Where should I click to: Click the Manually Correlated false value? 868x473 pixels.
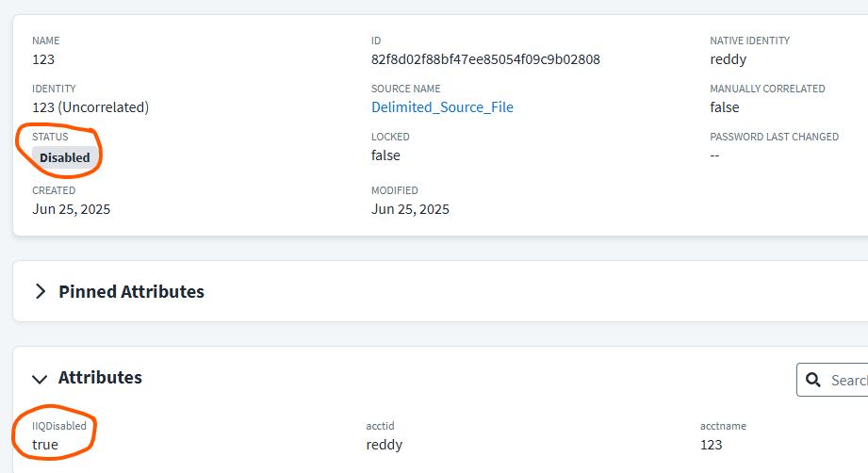(x=725, y=107)
